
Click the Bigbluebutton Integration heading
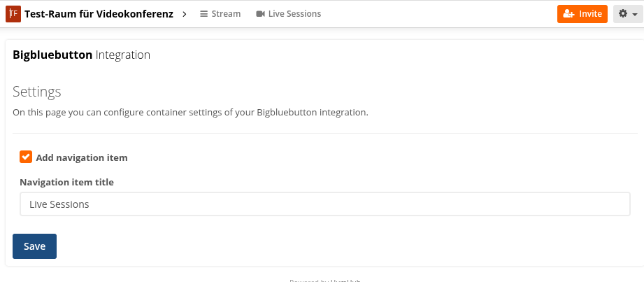(81, 55)
